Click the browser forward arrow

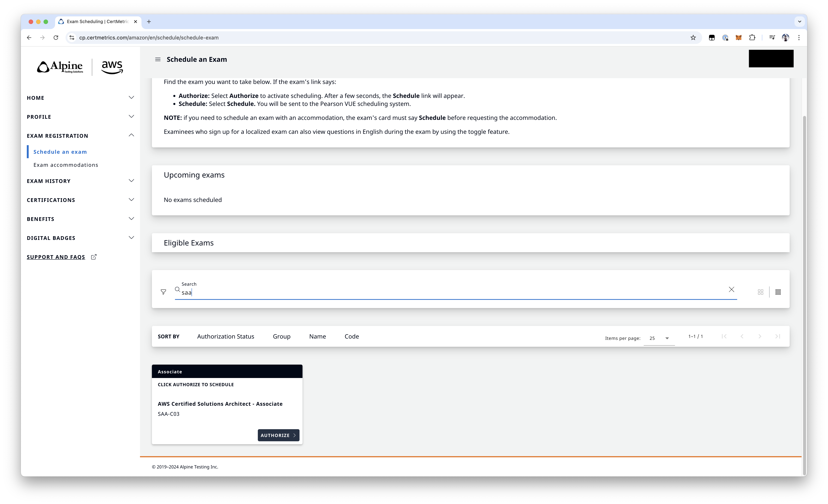pyautogui.click(x=42, y=38)
